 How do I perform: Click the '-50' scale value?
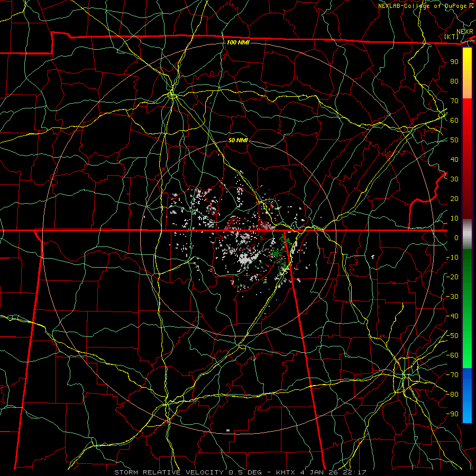452,336
